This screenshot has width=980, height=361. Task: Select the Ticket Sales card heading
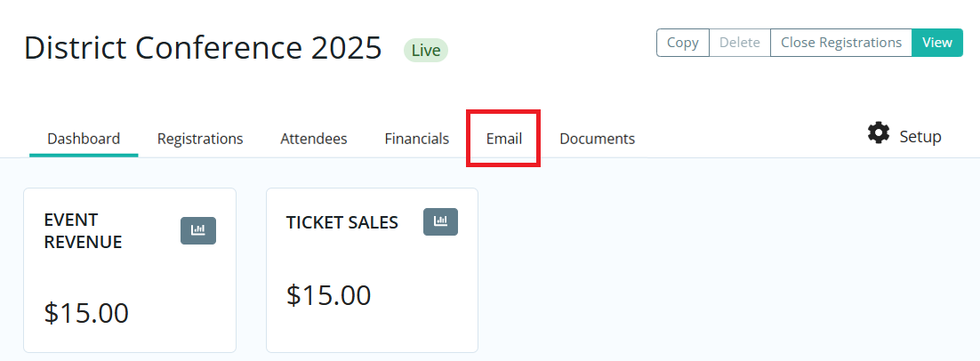[342, 222]
